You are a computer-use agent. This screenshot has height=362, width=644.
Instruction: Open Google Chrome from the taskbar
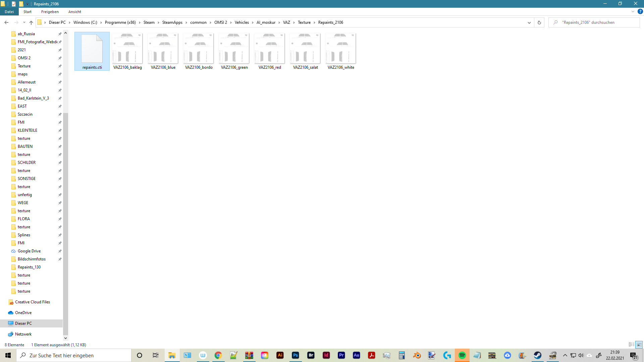(218, 355)
